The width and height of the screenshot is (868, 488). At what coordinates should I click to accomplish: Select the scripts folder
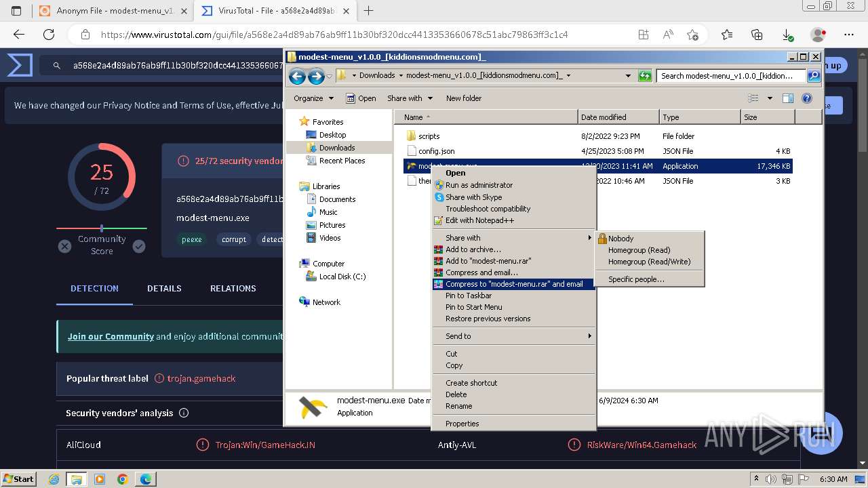[x=429, y=136]
